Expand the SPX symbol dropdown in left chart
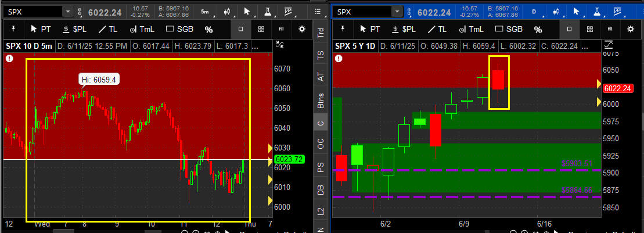 pos(68,12)
